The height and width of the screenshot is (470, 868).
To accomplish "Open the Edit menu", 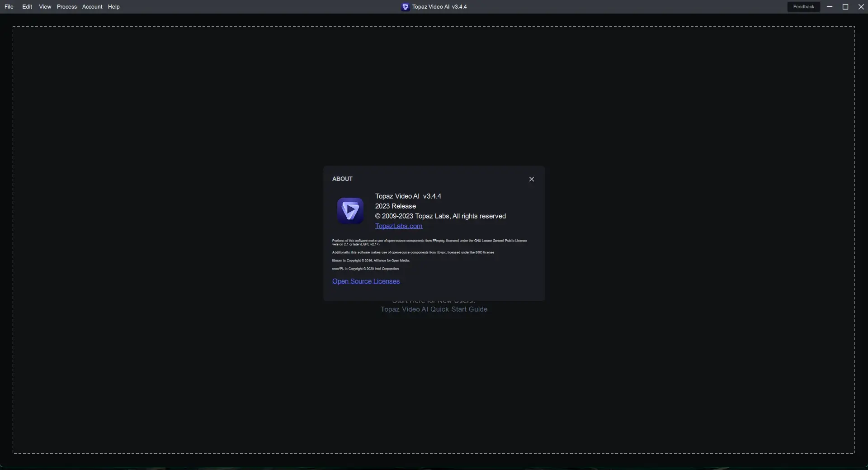I will point(27,7).
